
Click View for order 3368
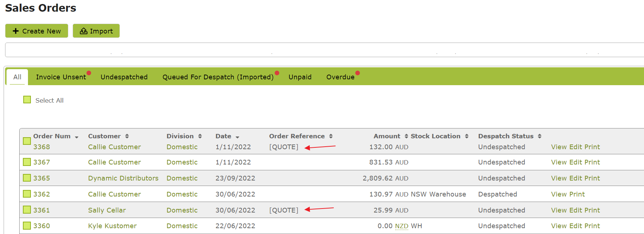point(559,147)
